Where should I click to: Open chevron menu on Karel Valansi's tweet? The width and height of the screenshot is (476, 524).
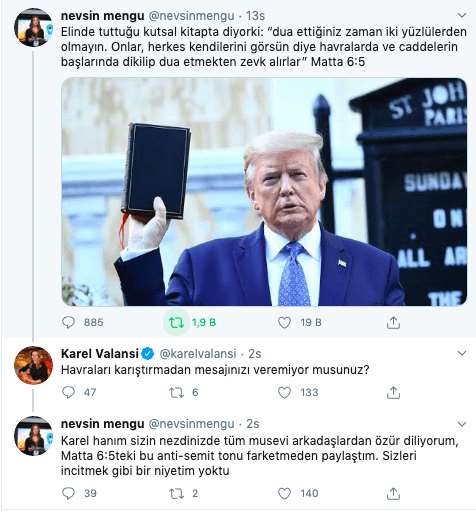pyautogui.click(x=462, y=353)
